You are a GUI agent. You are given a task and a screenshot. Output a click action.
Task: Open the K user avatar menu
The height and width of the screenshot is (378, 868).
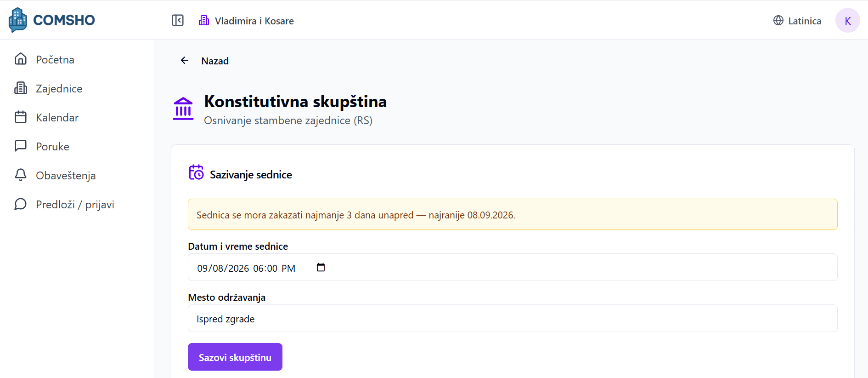click(847, 20)
